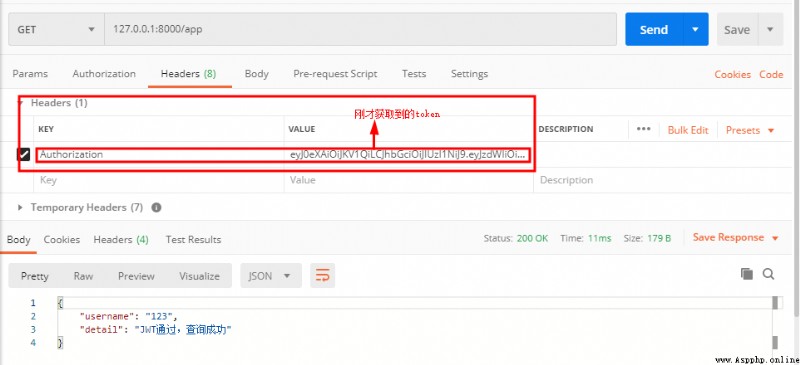This screenshot has width=800, height=365.
Task: Click the copy response icon
Action: point(747,274)
